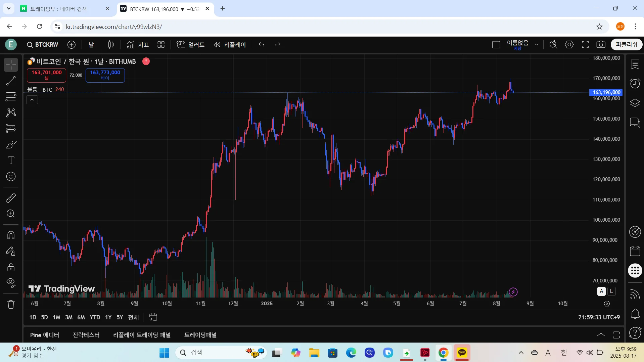The width and height of the screenshot is (644, 362).
Task: Enter fullscreen mode
Action: [585, 45]
